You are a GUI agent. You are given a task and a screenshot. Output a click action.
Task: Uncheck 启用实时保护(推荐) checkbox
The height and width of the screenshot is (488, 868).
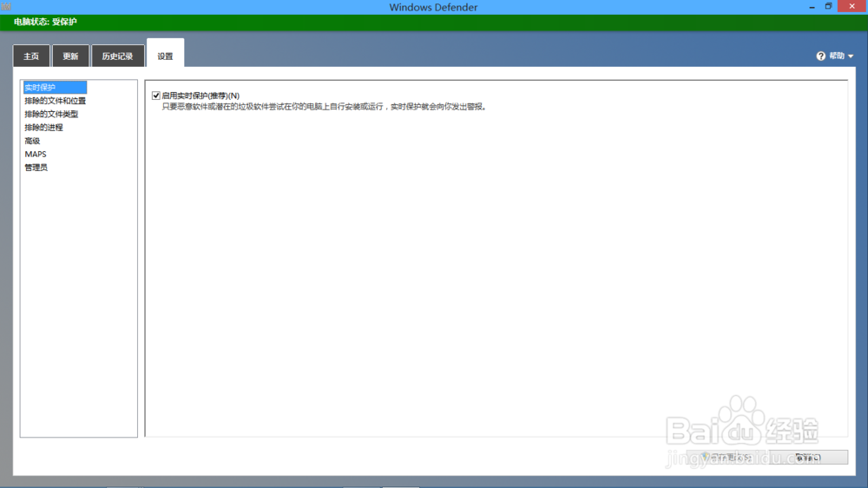pyautogui.click(x=156, y=96)
